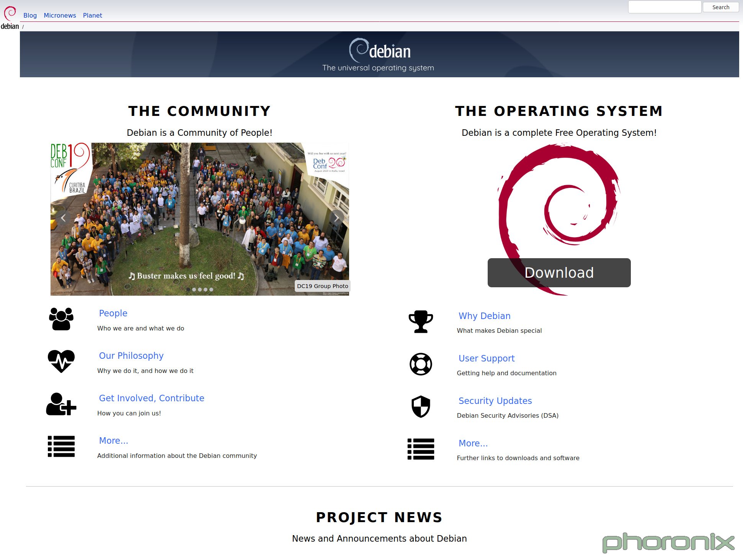Open the Micronews menu item
This screenshot has height=560, width=743.
[59, 15]
